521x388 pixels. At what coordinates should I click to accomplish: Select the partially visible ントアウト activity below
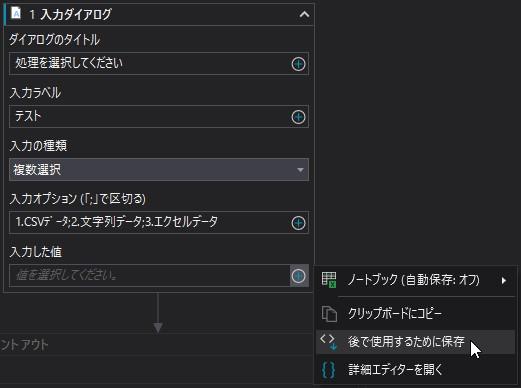[x=157, y=344]
